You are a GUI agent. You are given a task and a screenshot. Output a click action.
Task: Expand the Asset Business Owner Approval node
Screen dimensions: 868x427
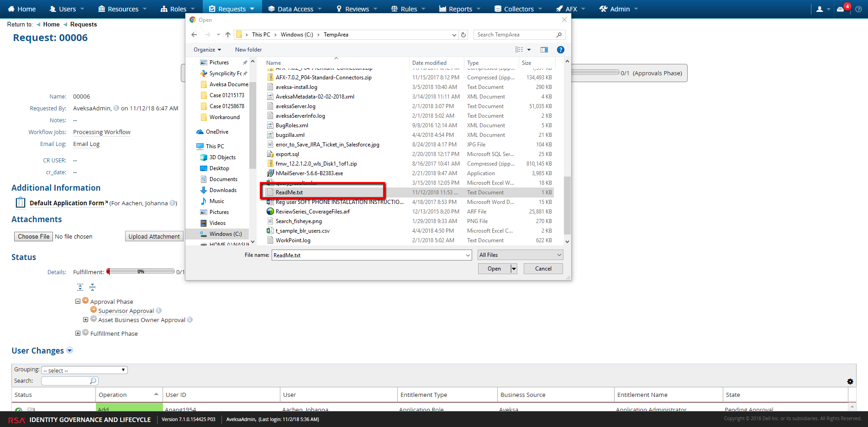[86, 319]
